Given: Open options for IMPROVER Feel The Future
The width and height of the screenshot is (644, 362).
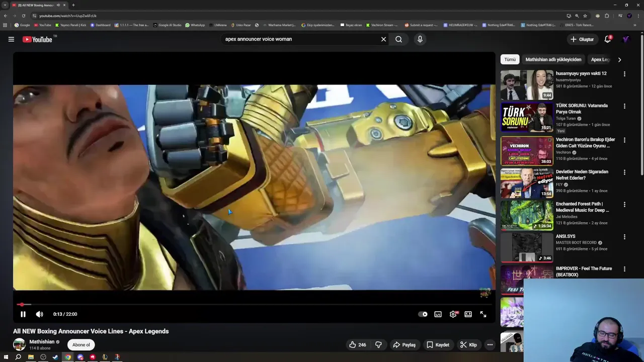Looking at the screenshot, I should tap(624, 269).
